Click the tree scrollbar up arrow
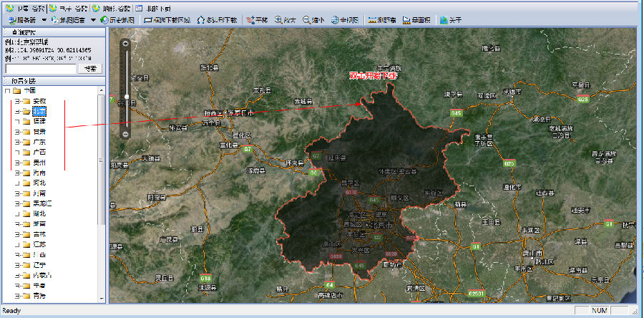644x318 pixels. click(101, 90)
